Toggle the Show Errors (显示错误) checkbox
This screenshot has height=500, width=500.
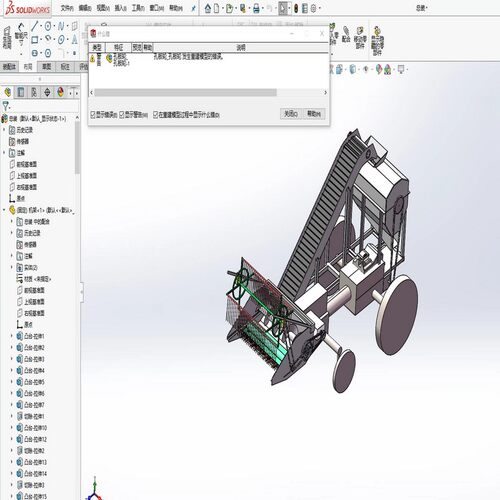pyautogui.click(x=93, y=115)
